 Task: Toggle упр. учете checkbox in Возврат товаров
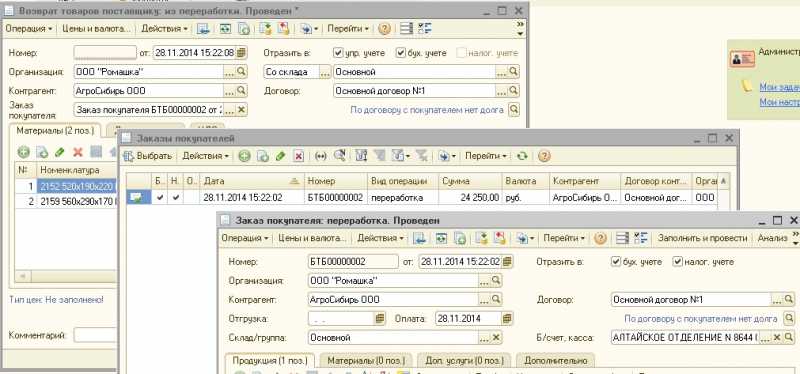pyautogui.click(x=338, y=53)
